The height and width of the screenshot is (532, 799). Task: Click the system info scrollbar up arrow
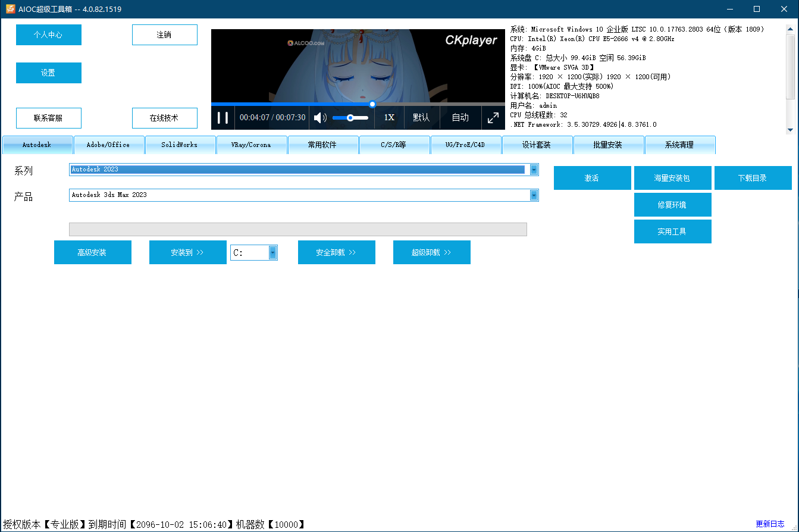point(790,29)
